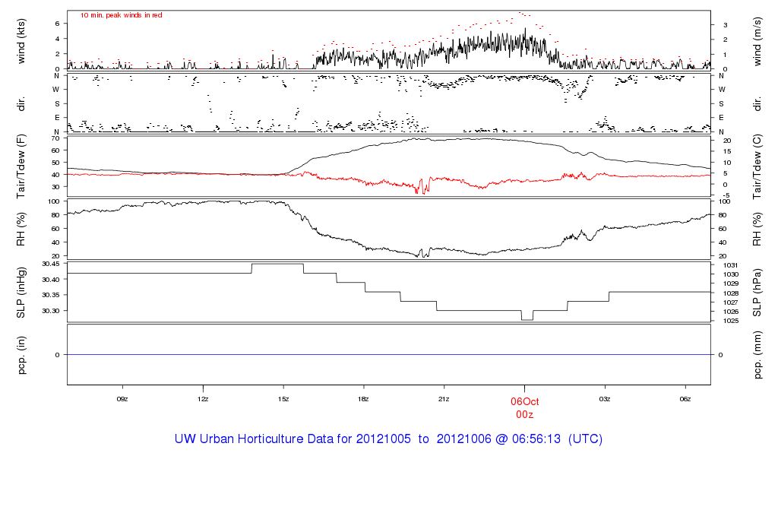The width and height of the screenshot is (778, 532).
Task: Click the '03z' time tick label
Action: [605, 399]
